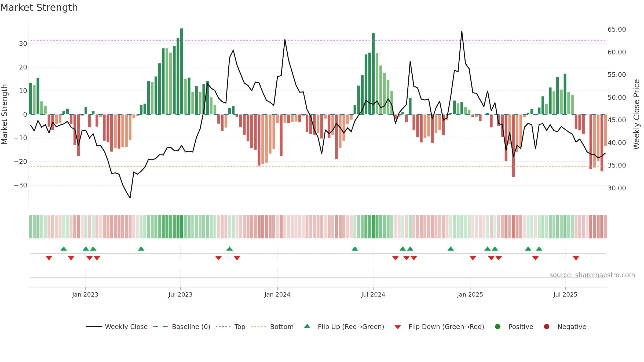Image resolution: width=644 pixels, height=362 pixels.
Task: Click the vertical Market Strength axis title
Action: click(4, 114)
